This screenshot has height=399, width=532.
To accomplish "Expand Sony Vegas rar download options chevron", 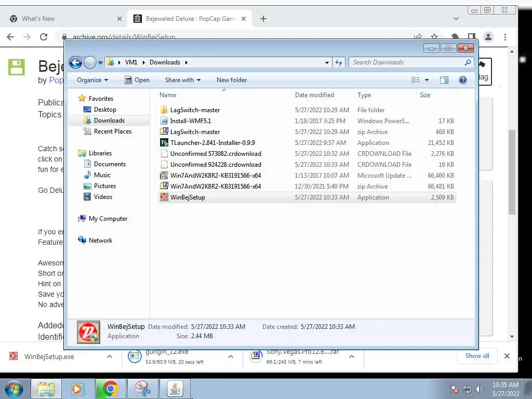I will [x=352, y=356].
